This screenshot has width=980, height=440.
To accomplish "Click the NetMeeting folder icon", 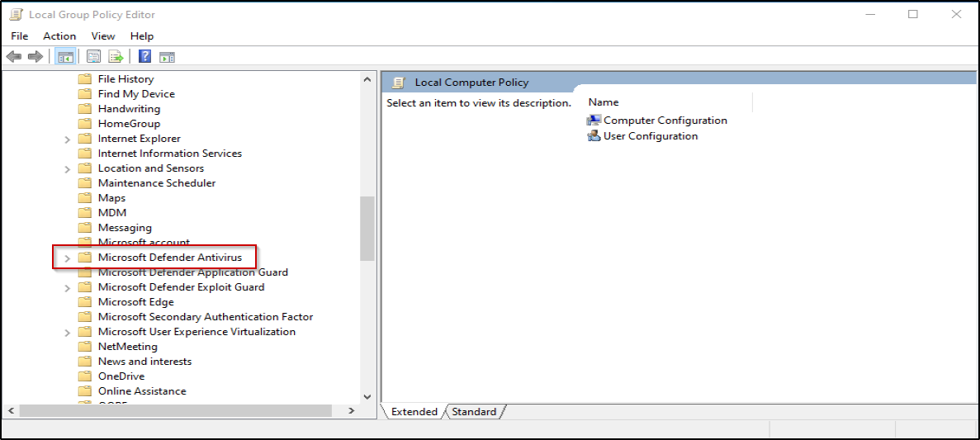I will coord(85,346).
